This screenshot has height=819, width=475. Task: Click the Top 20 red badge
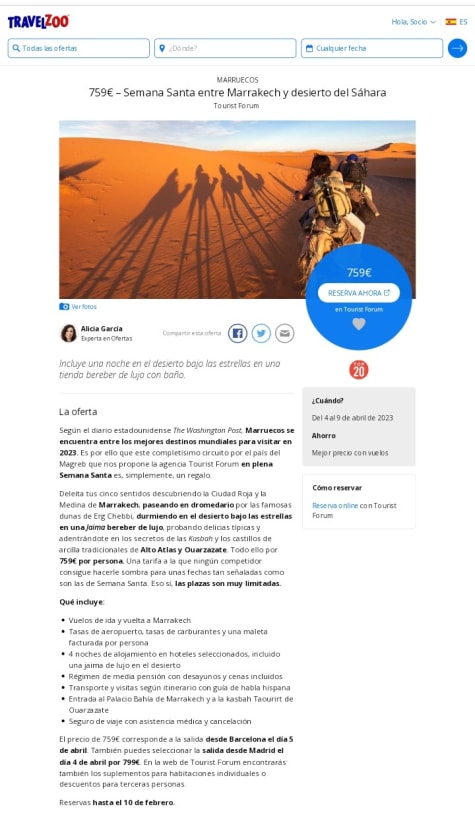(x=359, y=370)
